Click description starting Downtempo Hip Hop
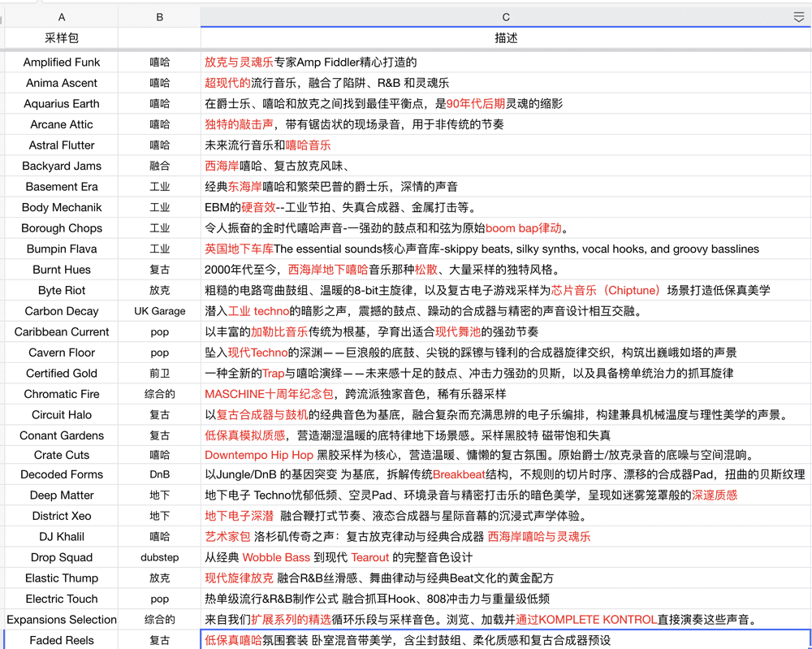The image size is (812, 649). [x=506, y=455]
